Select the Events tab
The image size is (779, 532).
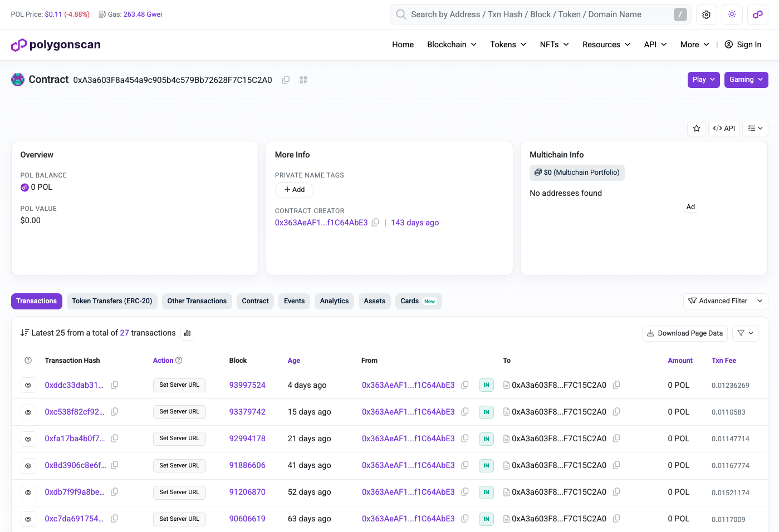(294, 301)
